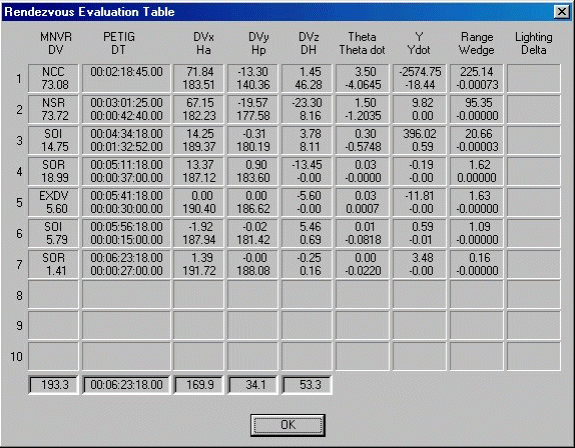Click the EXDV 5.60 maneuver cell

54,202
